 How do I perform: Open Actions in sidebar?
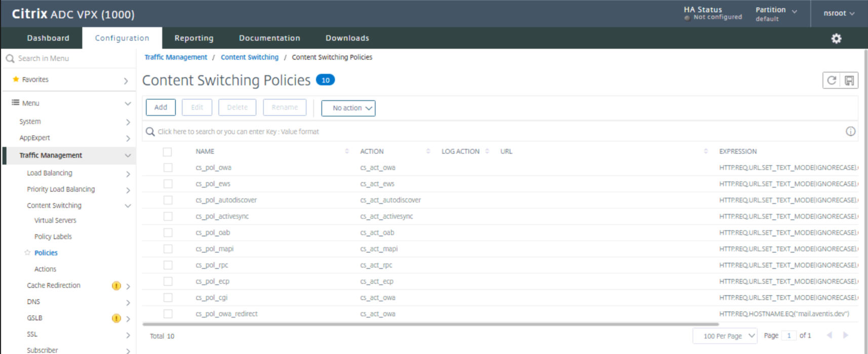(45, 269)
